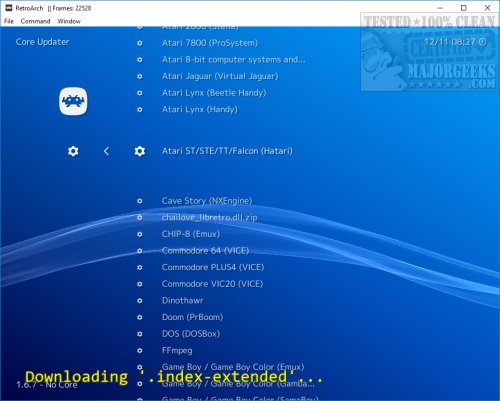This screenshot has width=500, height=401.
Task: Click gear icon beside Dinothawr
Action: 140,301
